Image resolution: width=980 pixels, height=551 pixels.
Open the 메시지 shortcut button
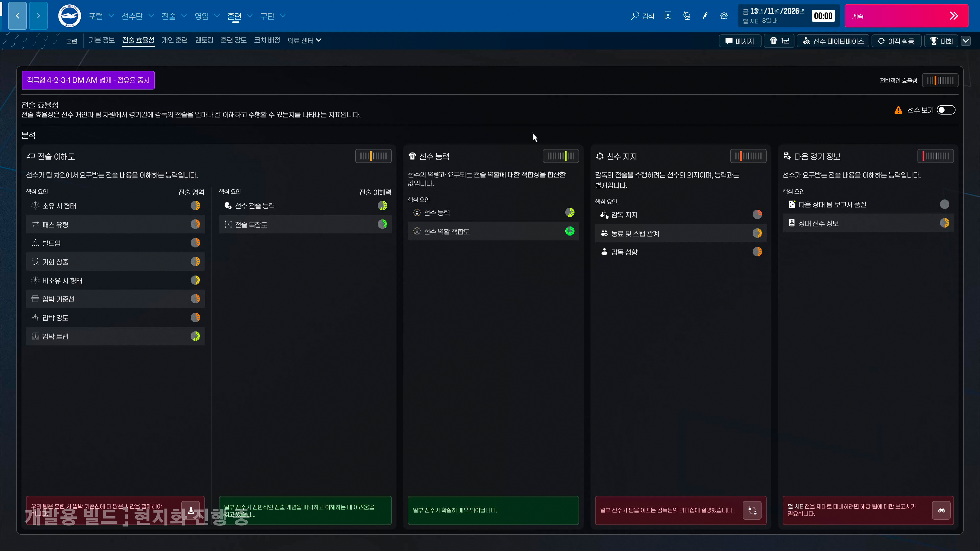pyautogui.click(x=740, y=41)
